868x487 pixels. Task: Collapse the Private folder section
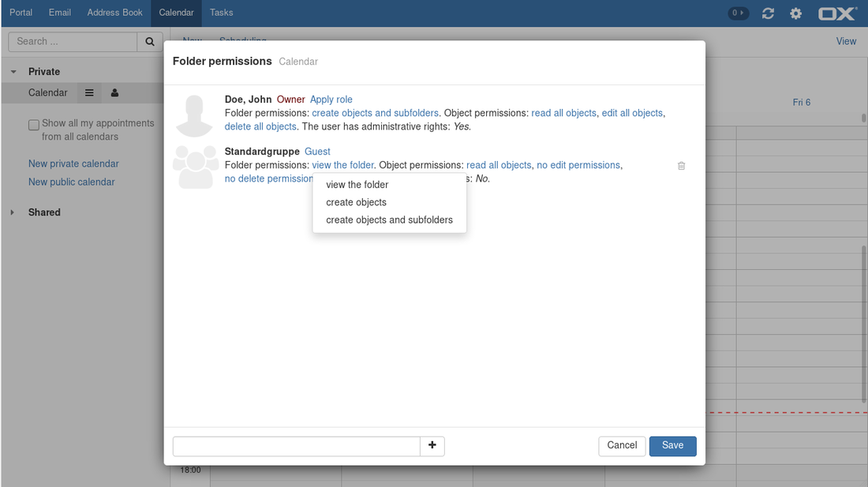pos(13,72)
